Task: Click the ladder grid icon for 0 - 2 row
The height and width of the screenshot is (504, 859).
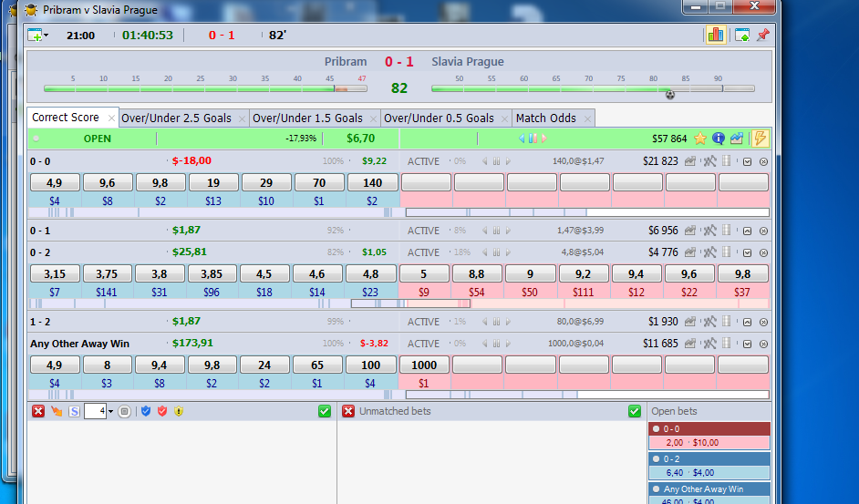Action: point(727,252)
